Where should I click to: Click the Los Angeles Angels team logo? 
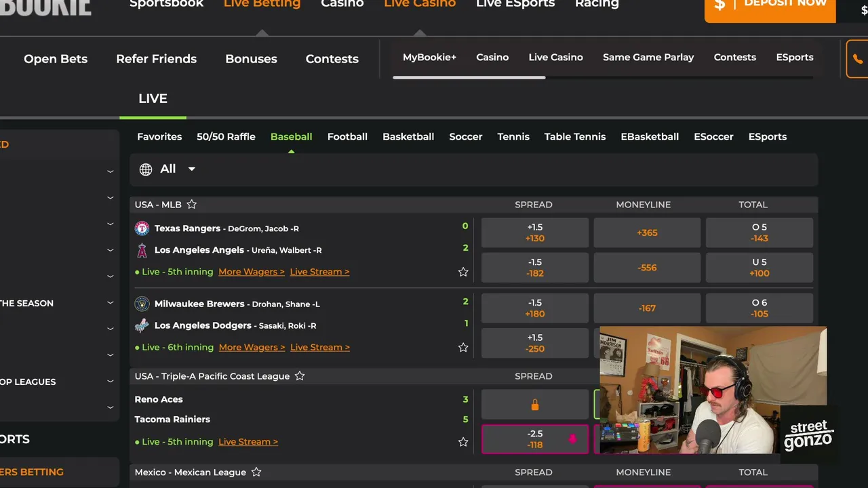tap(142, 250)
